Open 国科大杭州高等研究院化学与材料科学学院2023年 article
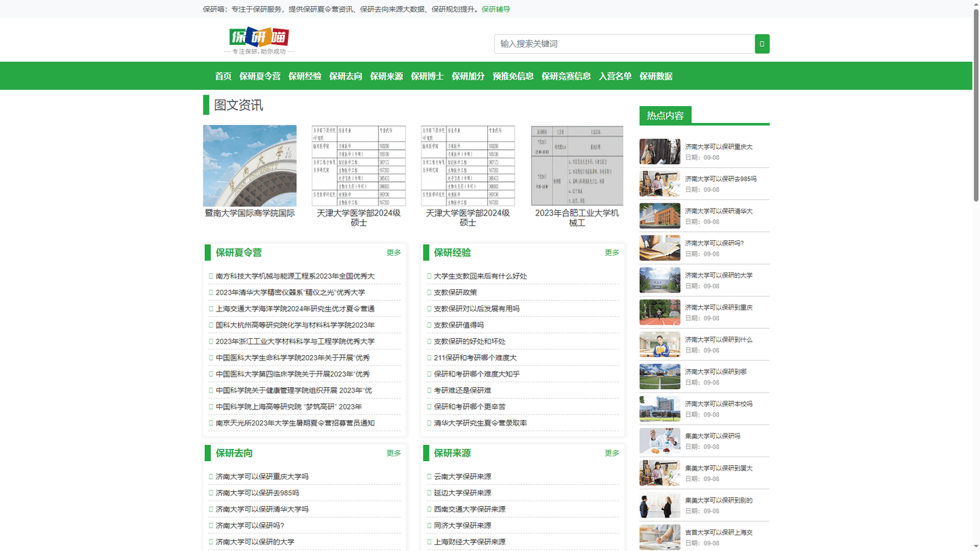 point(295,325)
